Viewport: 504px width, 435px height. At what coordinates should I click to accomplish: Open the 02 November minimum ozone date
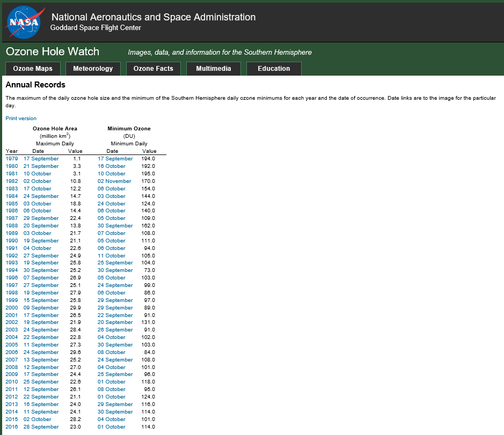[x=114, y=181]
